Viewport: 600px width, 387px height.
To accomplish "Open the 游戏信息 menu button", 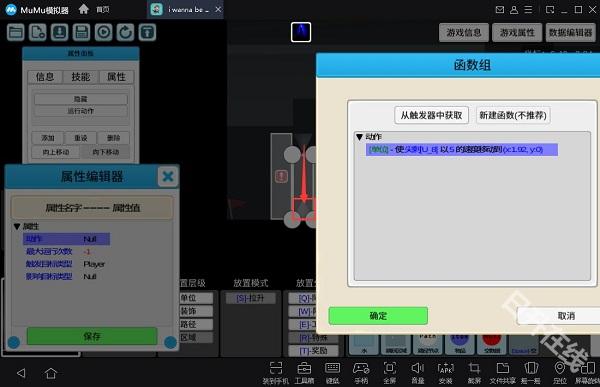I will click(x=464, y=33).
